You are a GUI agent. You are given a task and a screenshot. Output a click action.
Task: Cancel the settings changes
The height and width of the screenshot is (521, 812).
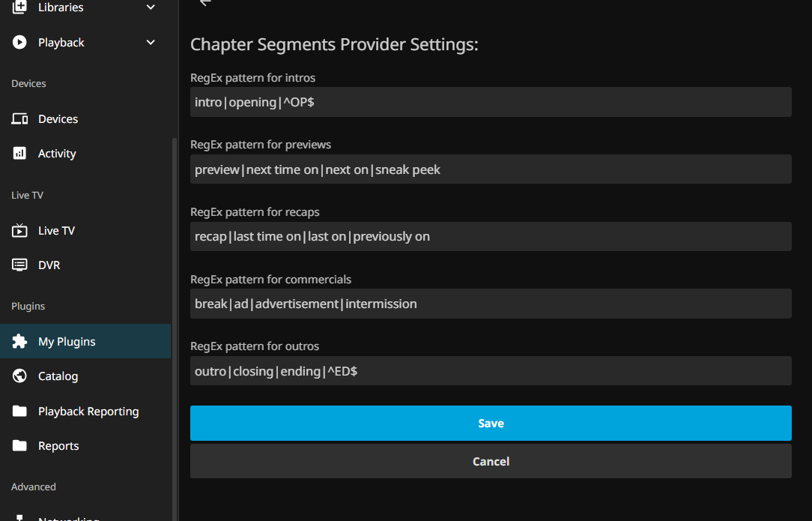coord(491,462)
